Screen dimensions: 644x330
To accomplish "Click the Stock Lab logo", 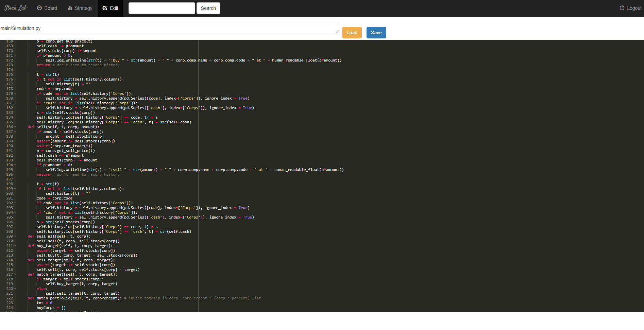I will click(x=15, y=7).
